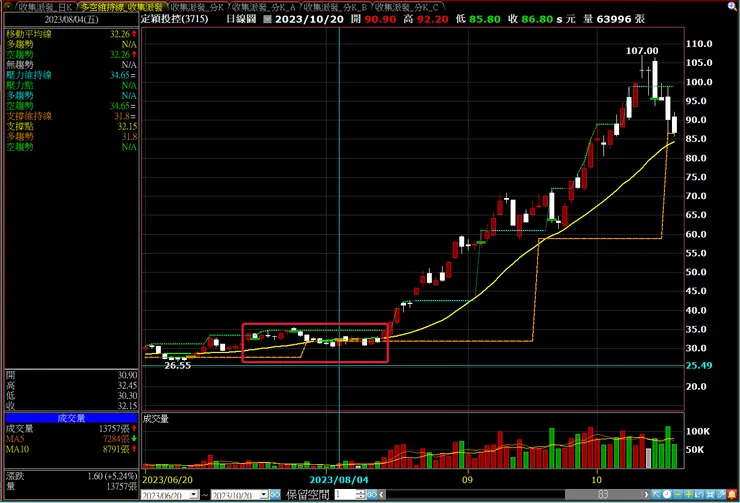Click the fit-to-screen icon beside undo
The image size is (740, 503).
point(710,495)
